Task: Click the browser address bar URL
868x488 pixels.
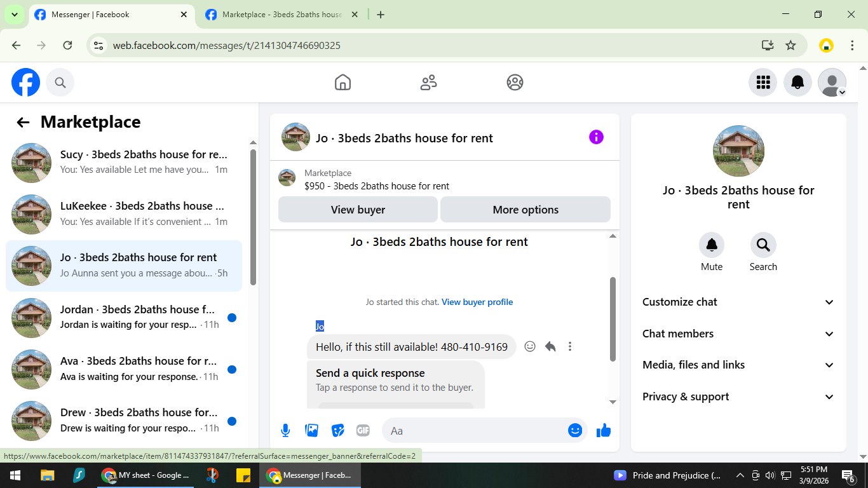Action: pyautogui.click(x=226, y=46)
